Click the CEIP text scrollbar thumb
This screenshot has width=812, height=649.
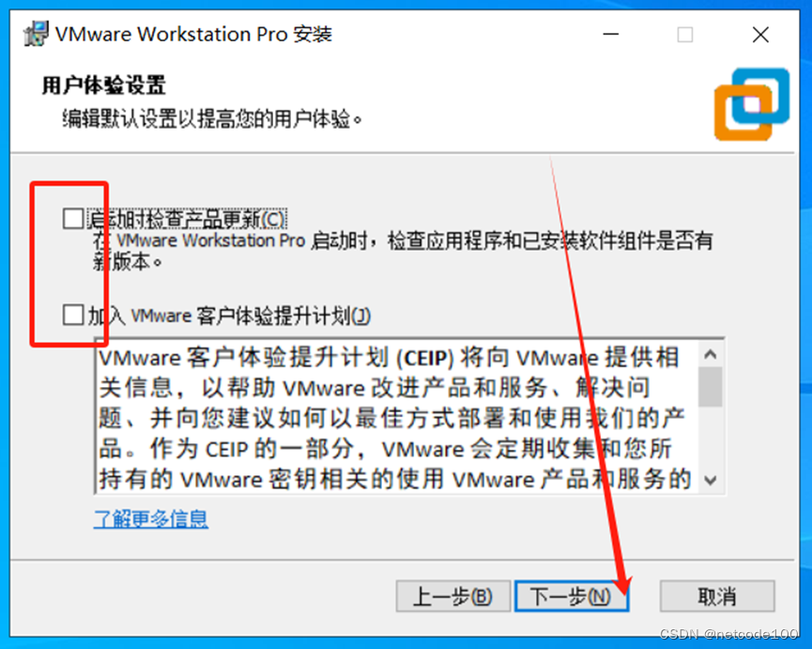pos(711,386)
